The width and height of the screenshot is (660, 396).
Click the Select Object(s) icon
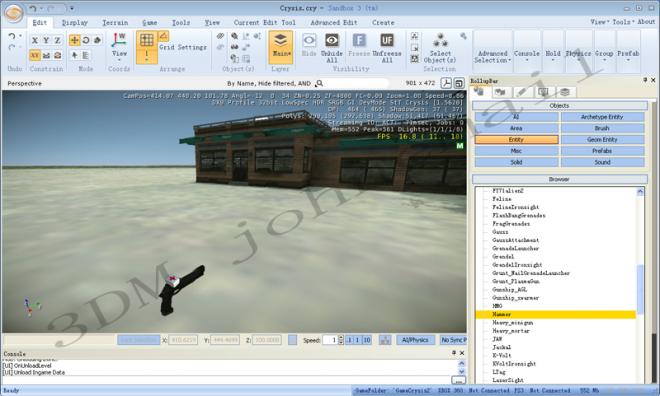[440, 41]
